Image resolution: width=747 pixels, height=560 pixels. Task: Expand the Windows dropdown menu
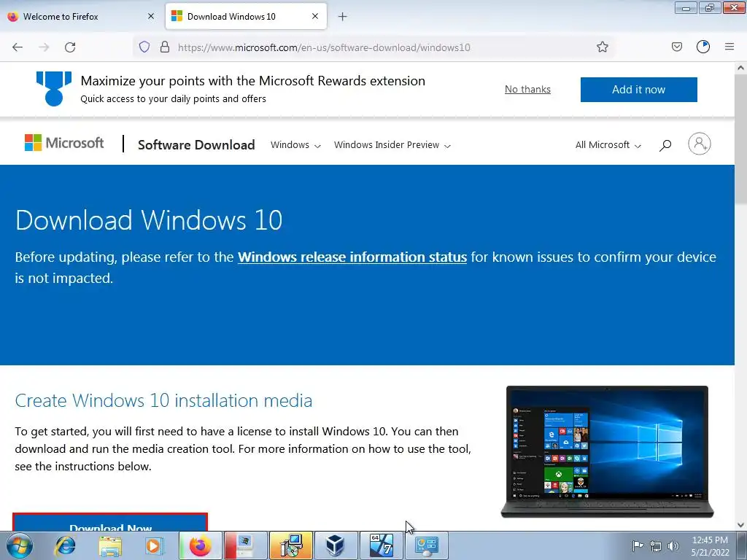point(295,145)
